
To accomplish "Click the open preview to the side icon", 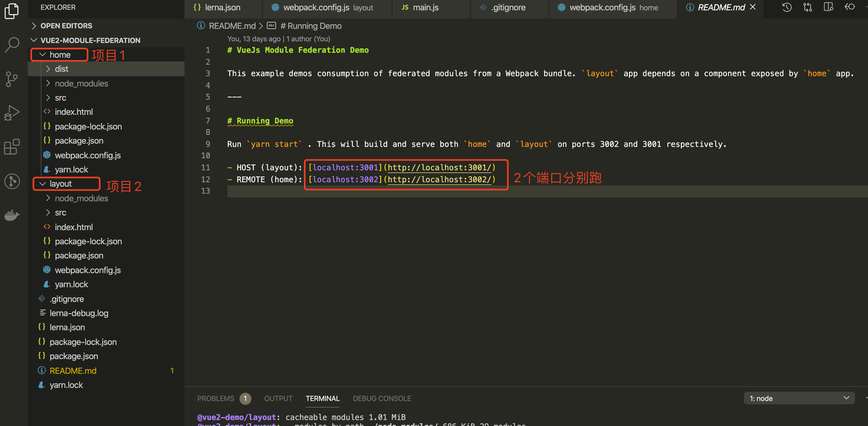I will tap(828, 7).
